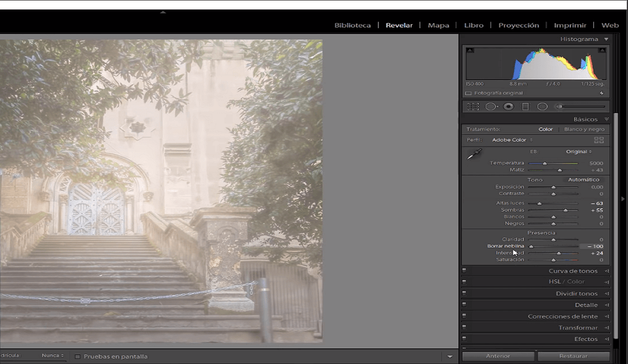Expand the Detalle panel triangle
This screenshot has height=364, width=628.
(607, 305)
